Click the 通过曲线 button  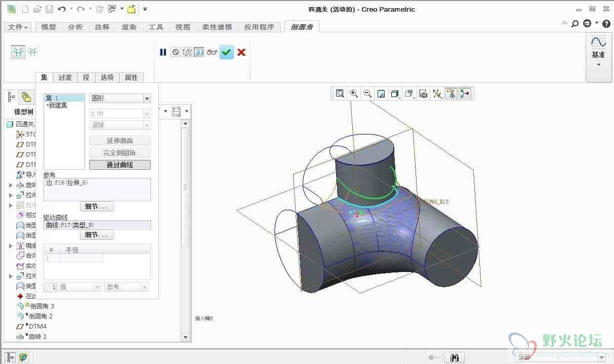[x=120, y=165]
